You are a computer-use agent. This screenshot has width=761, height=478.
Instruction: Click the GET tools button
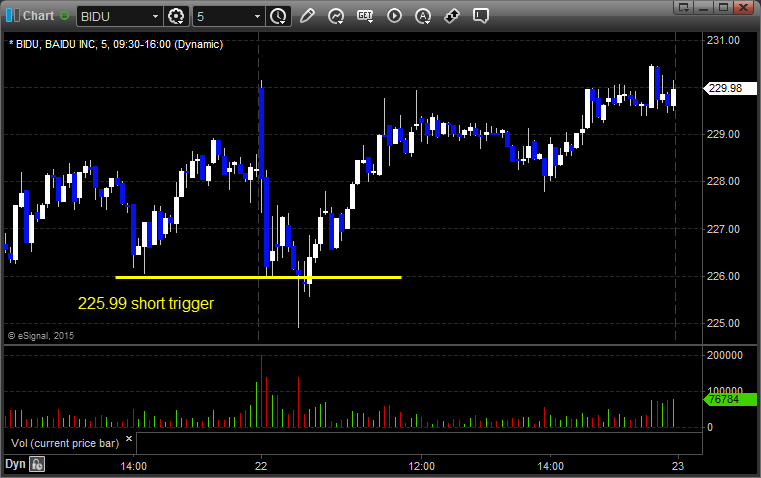[365, 16]
